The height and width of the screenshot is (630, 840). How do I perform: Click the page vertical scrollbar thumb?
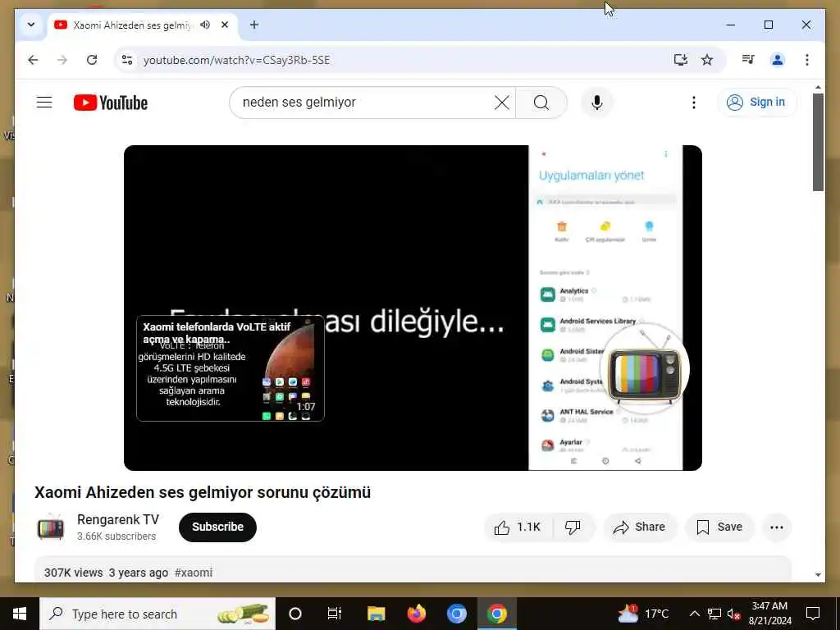[818, 142]
